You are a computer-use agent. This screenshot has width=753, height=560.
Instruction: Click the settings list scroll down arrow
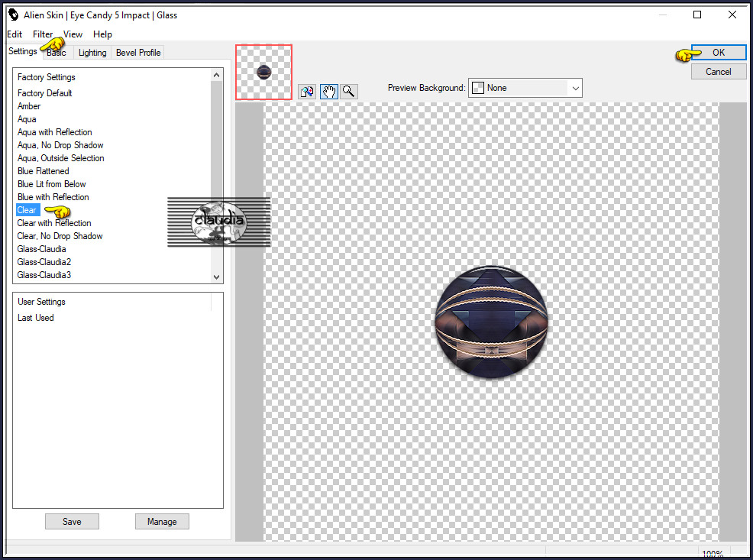click(217, 277)
